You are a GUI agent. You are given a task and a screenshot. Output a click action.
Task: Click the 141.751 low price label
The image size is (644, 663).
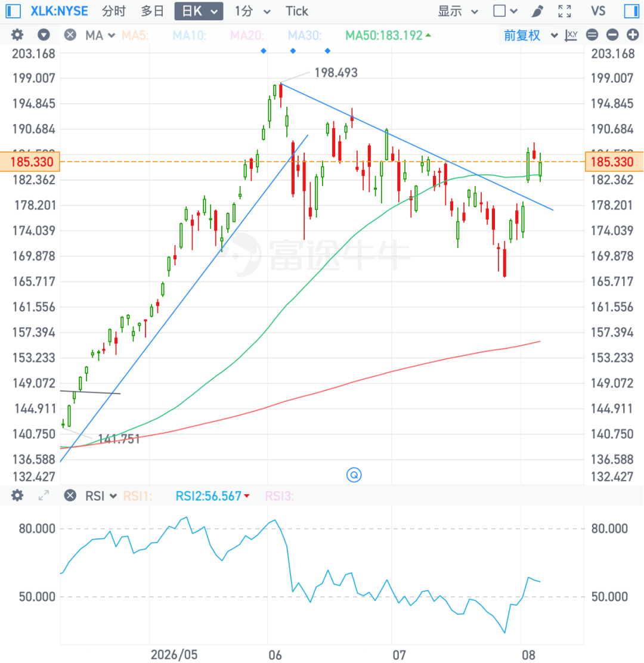tap(119, 439)
